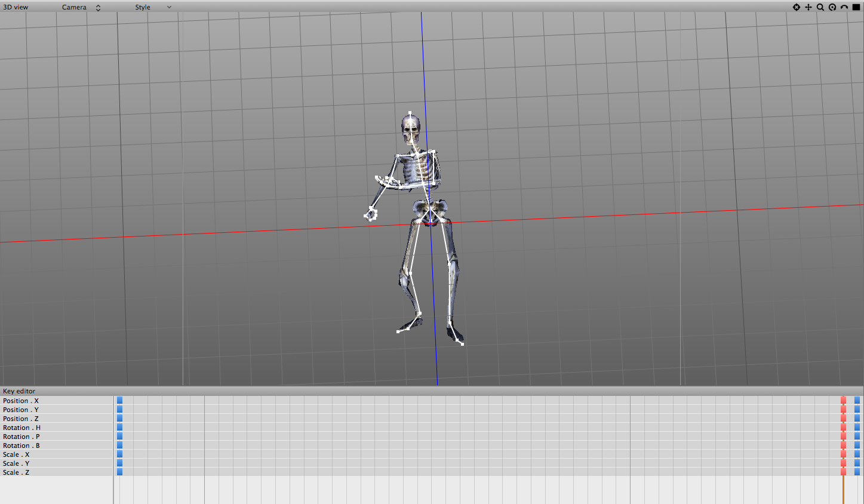Select the Rotation . H track label
This screenshot has width=864, height=504.
21,428
